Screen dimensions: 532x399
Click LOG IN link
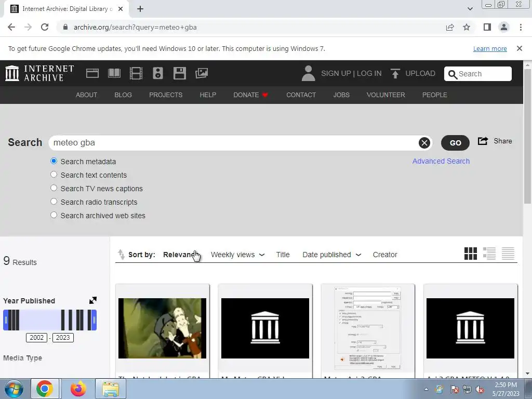pyautogui.click(x=369, y=73)
